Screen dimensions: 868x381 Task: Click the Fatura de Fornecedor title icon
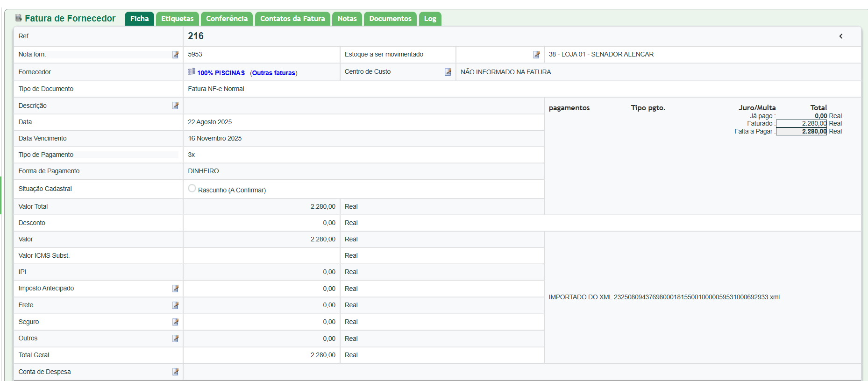pyautogui.click(x=19, y=18)
